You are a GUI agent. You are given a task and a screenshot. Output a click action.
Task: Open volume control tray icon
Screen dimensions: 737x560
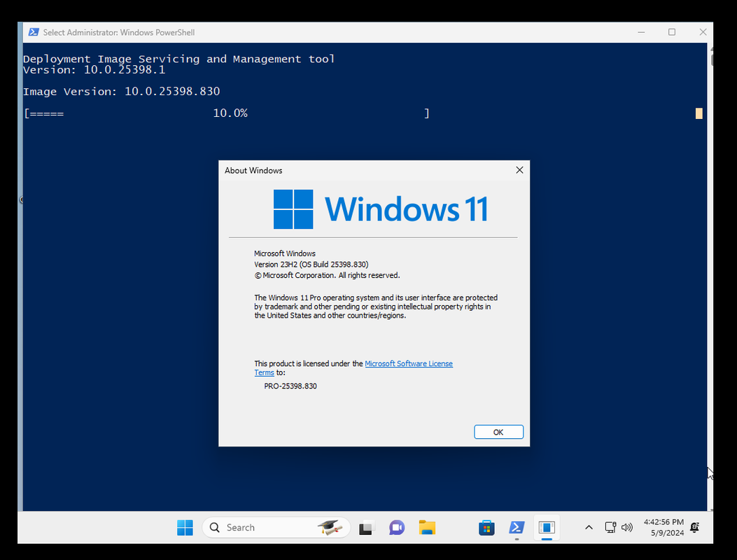click(x=627, y=528)
